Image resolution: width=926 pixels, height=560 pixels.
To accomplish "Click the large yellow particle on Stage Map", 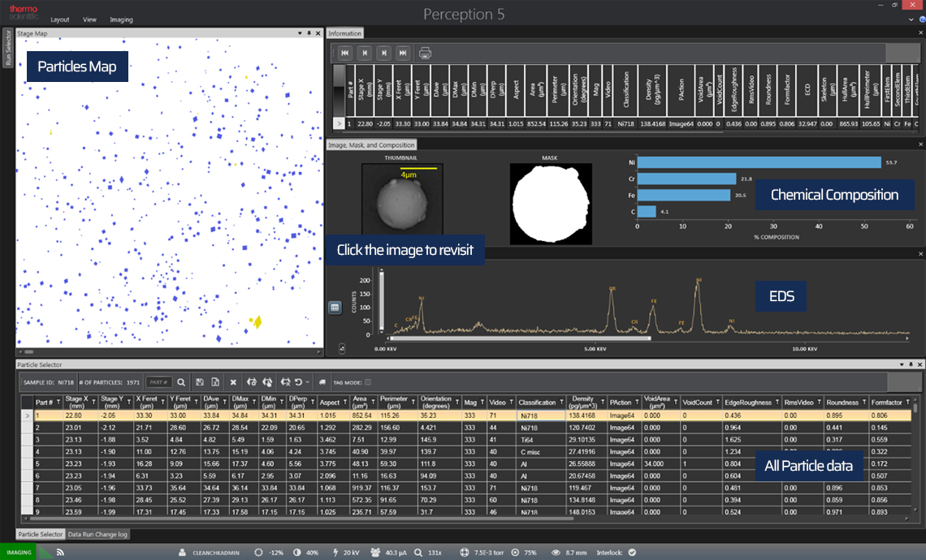I will pos(257,321).
